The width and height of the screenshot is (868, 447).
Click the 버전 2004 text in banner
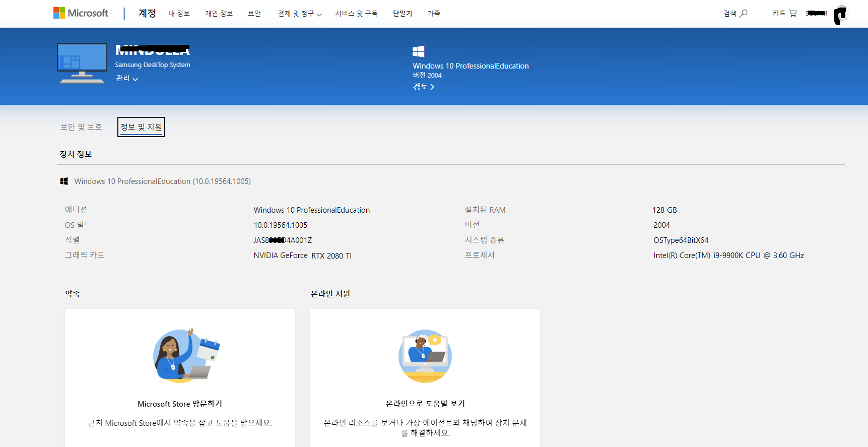coord(427,75)
